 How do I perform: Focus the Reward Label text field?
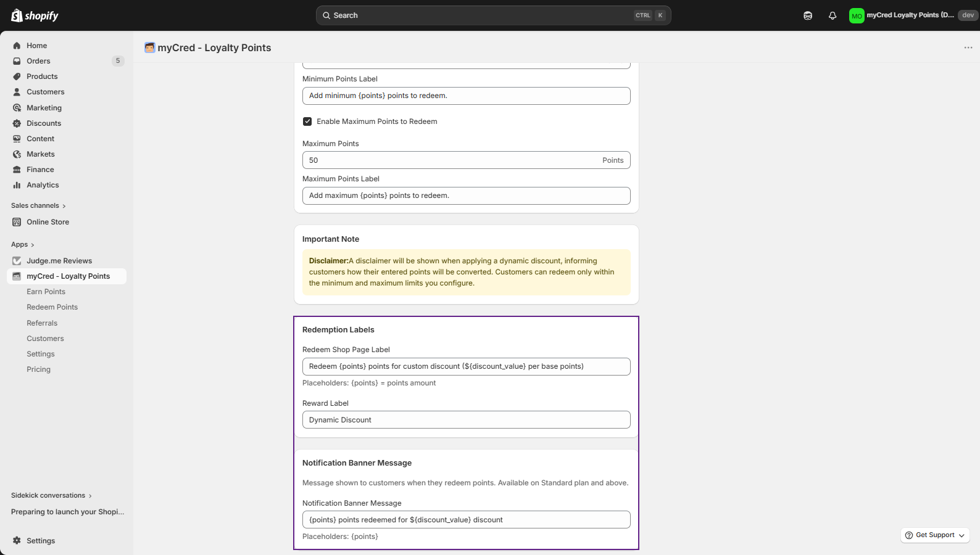click(466, 420)
